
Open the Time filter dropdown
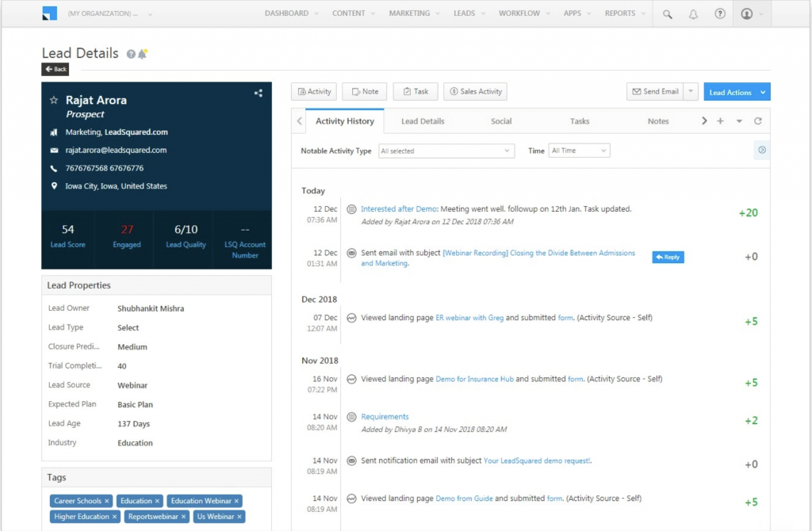point(579,151)
